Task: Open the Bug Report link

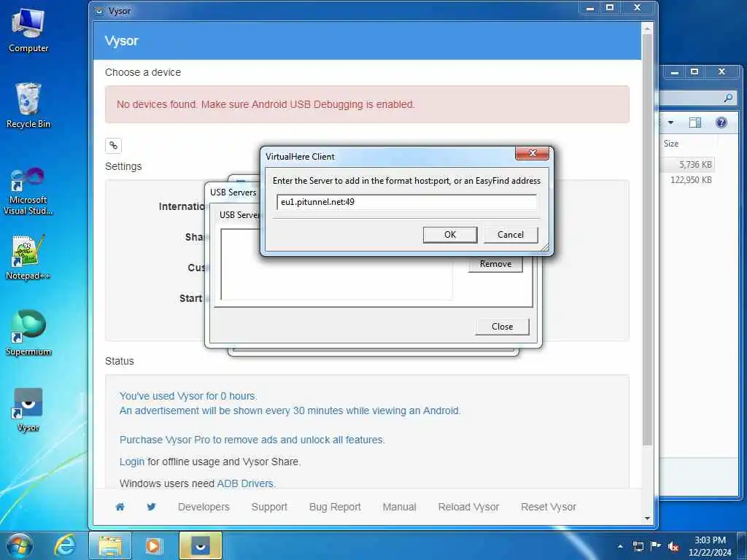Action: 335,507
